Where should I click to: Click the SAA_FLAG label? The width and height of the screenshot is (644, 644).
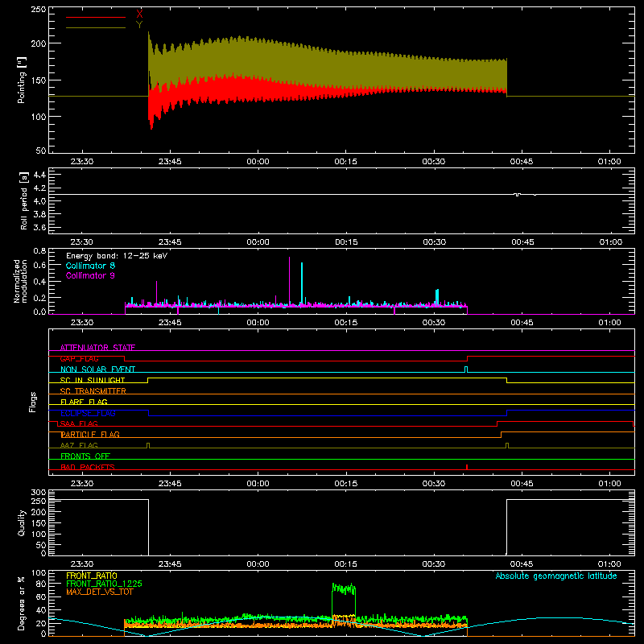pyautogui.click(x=79, y=423)
